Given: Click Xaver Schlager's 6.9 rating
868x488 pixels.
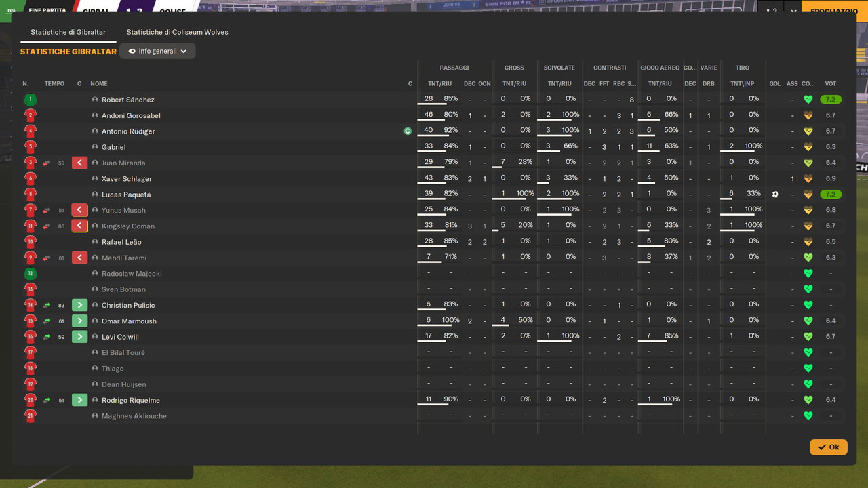Looking at the screenshot, I should pos(831,178).
